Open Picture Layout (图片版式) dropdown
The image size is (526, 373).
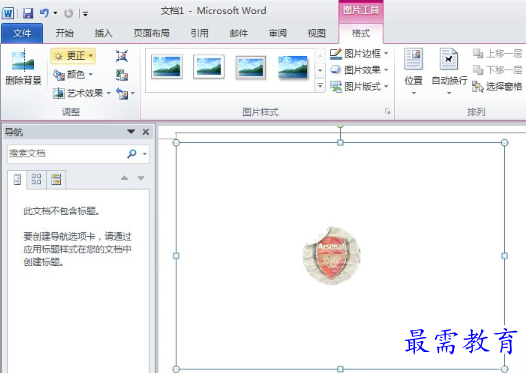point(359,87)
